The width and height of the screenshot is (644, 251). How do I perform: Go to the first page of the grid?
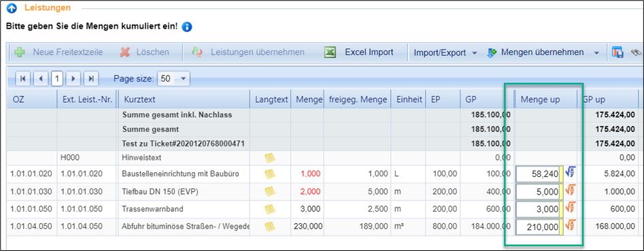coord(22,78)
